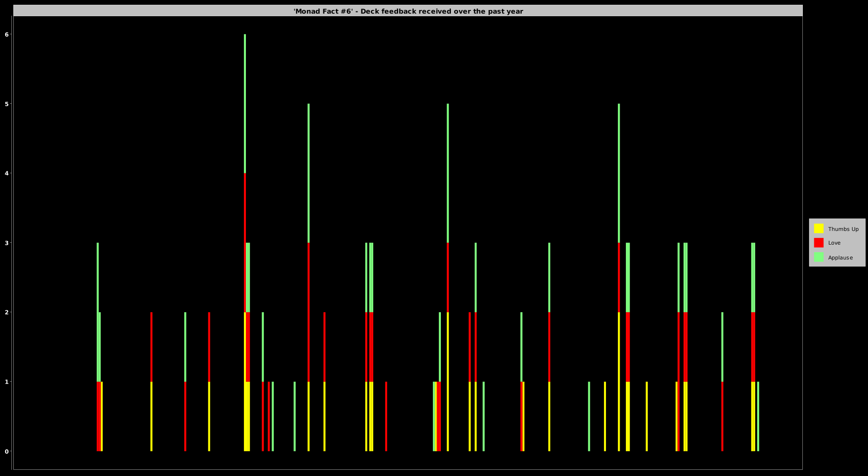Click the y-axis label 0

tap(7, 451)
